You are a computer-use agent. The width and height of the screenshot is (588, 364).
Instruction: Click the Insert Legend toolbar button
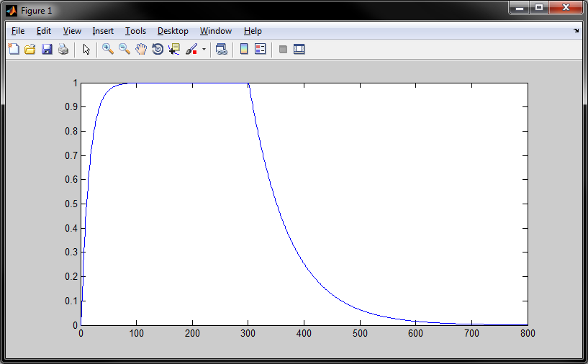click(x=261, y=50)
